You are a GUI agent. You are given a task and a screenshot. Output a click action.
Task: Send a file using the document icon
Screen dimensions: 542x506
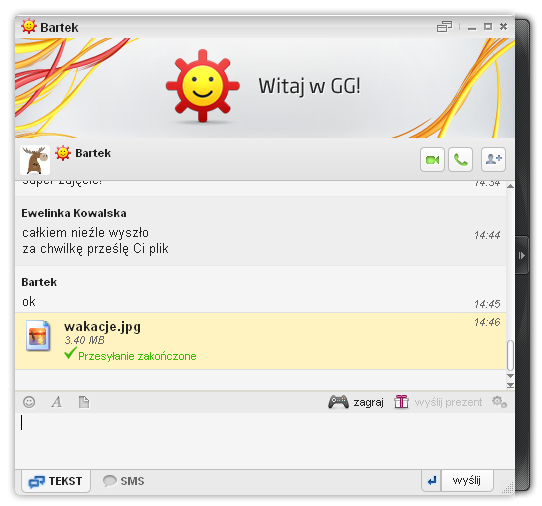coord(84,402)
